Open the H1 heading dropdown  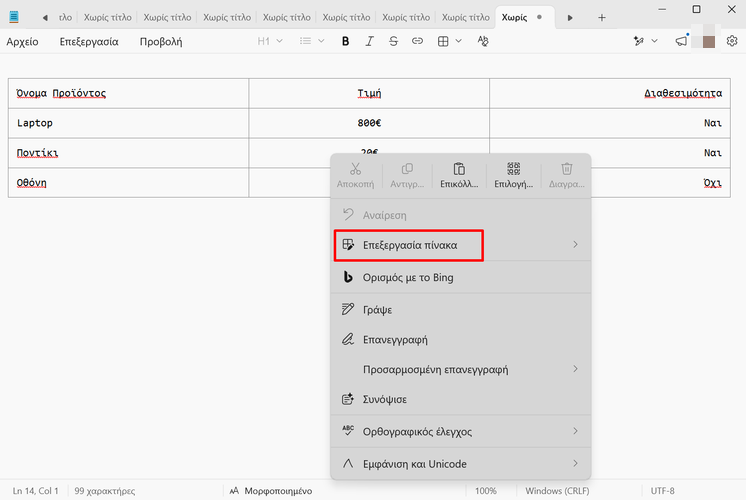[x=270, y=41]
